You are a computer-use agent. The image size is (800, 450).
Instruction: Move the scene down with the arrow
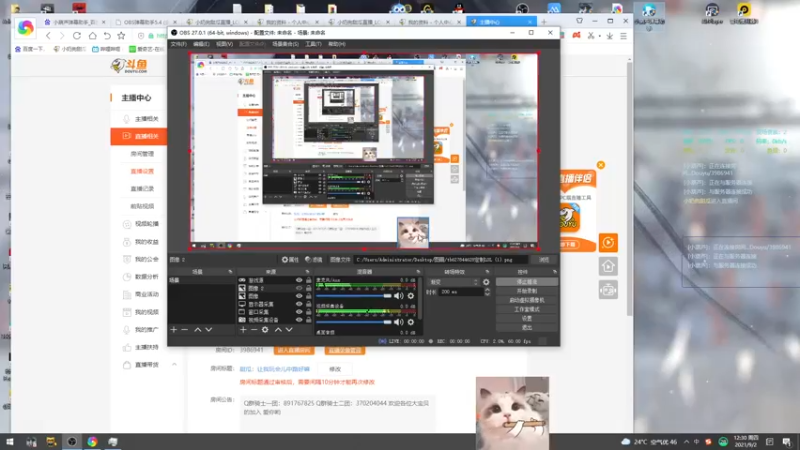point(209,330)
